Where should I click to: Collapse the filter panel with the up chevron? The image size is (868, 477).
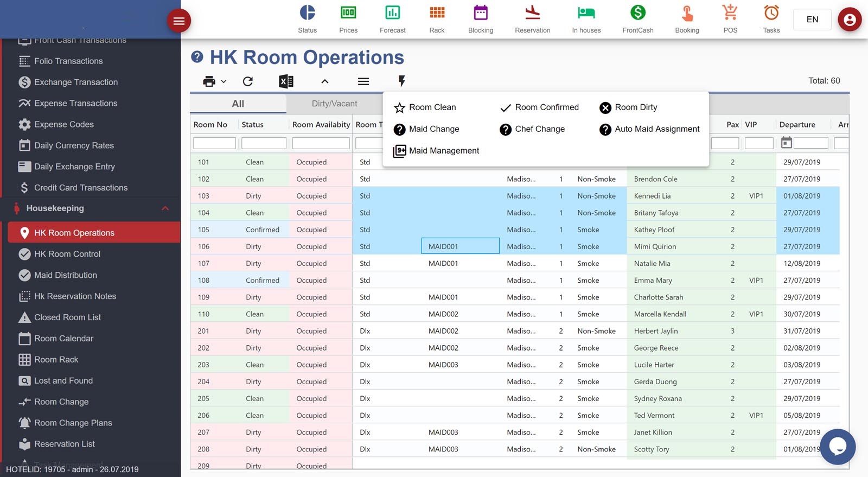pos(324,81)
